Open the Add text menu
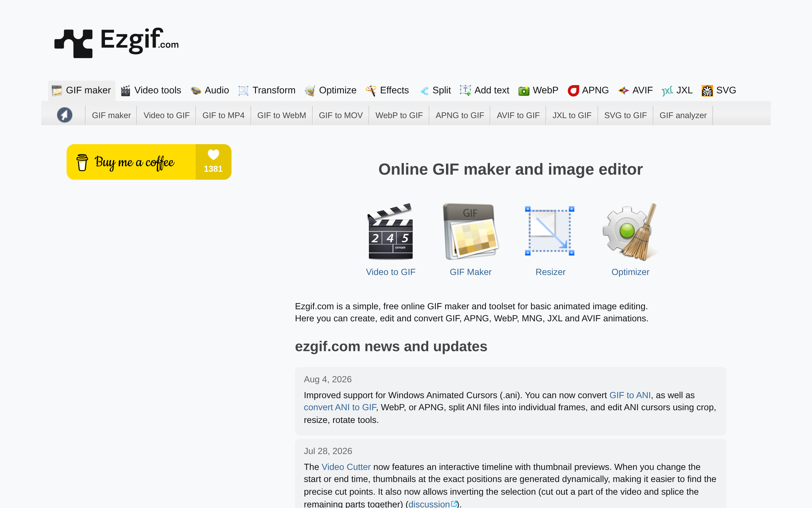812x508 pixels. (485, 90)
